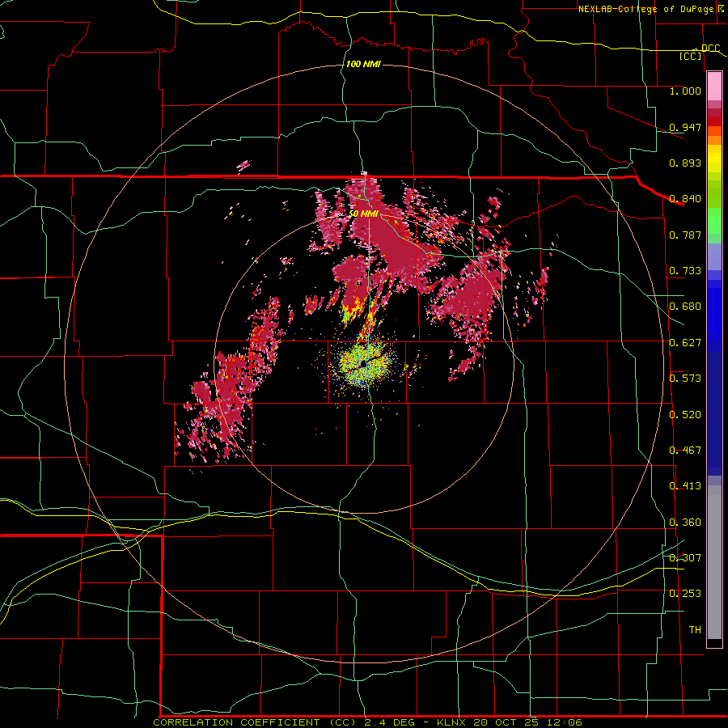Click the 0.627 scale value

tap(685, 343)
